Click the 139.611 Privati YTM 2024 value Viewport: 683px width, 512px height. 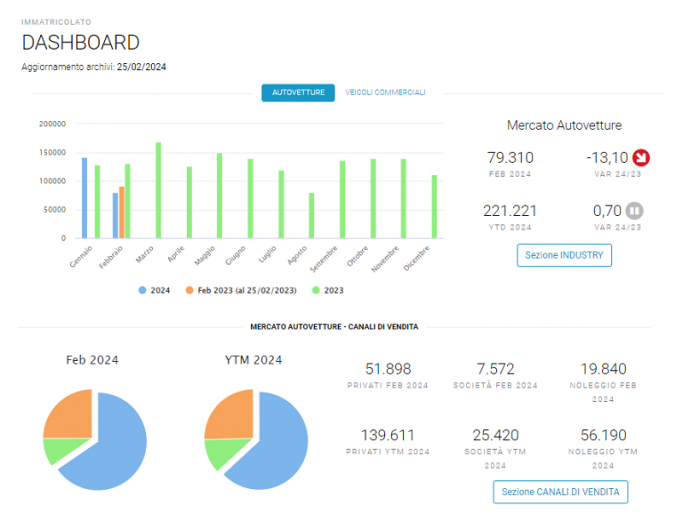[388, 435]
